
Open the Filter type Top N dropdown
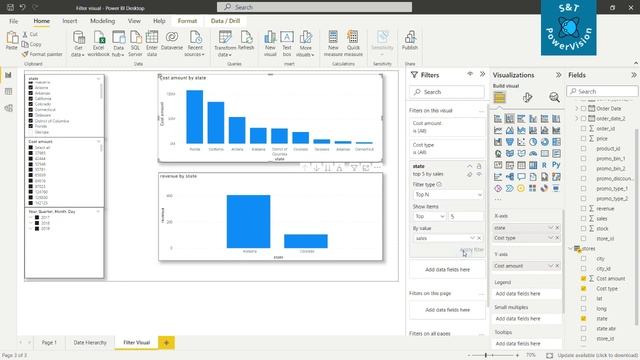[447, 195]
